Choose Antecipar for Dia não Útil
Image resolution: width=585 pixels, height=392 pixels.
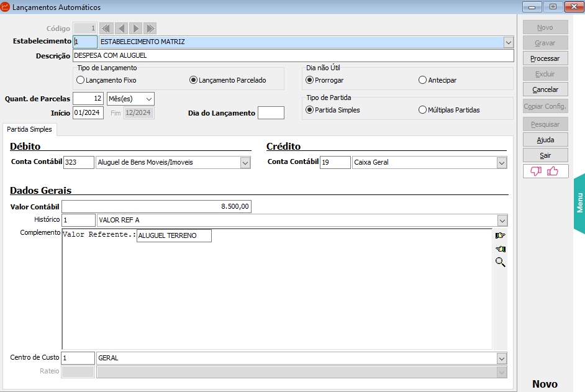(423, 80)
